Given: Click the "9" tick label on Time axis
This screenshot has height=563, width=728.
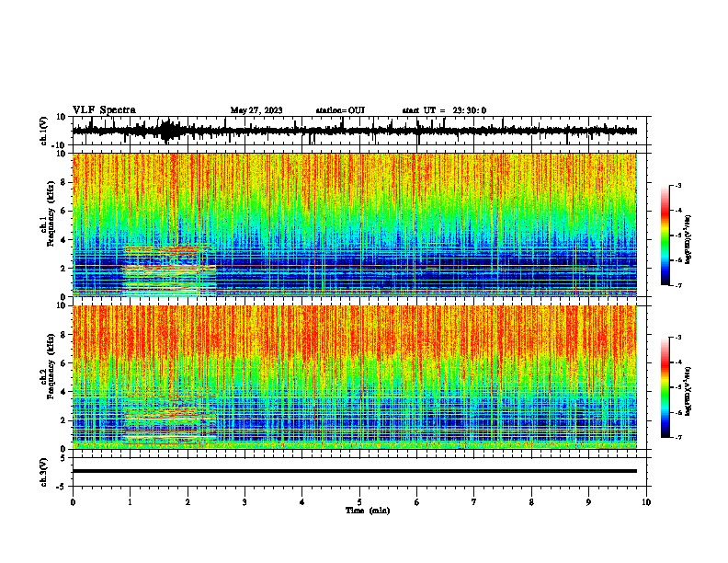Looking at the screenshot, I should (x=588, y=502).
